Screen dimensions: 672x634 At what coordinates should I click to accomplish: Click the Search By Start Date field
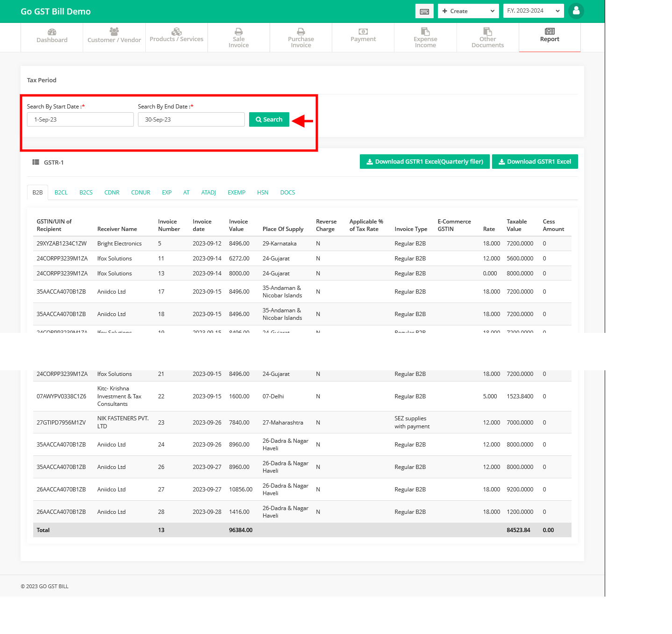[80, 119]
